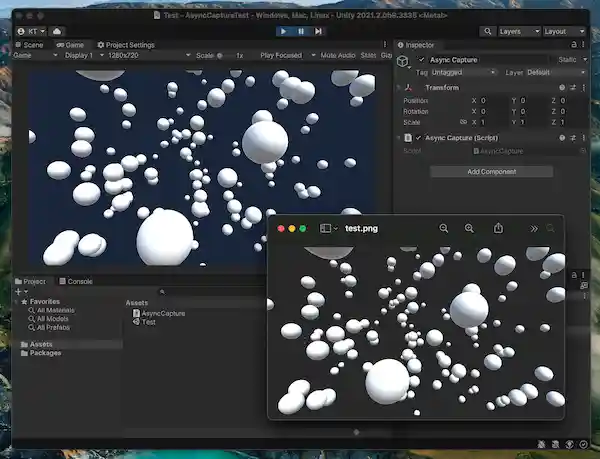Screen dimensions: 600x459
Task: Click the Rotation Y field
Action: point(533,111)
